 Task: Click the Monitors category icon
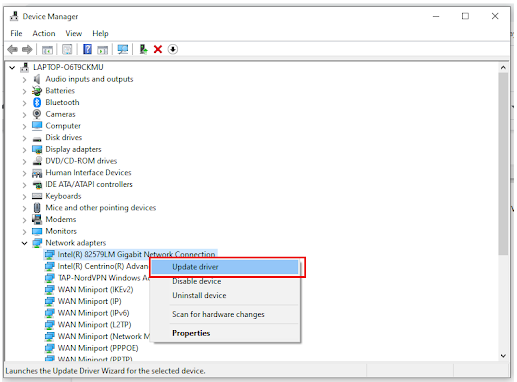pyautogui.click(x=37, y=231)
